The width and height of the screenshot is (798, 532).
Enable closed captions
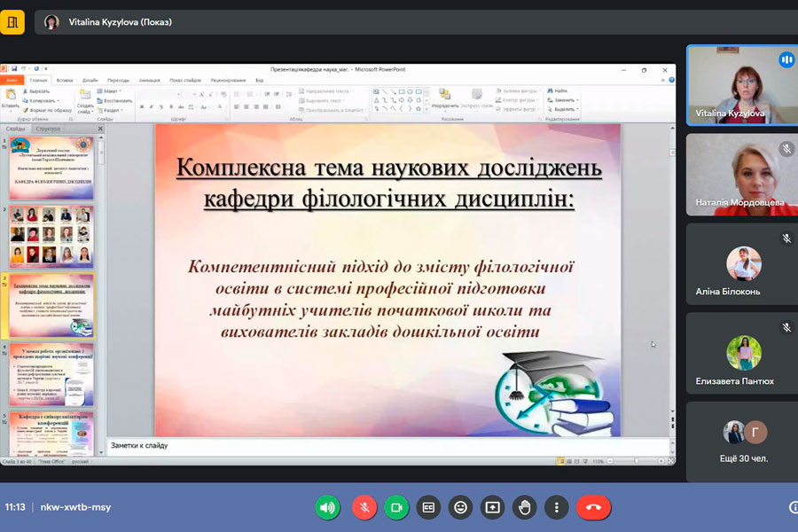pyautogui.click(x=428, y=507)
